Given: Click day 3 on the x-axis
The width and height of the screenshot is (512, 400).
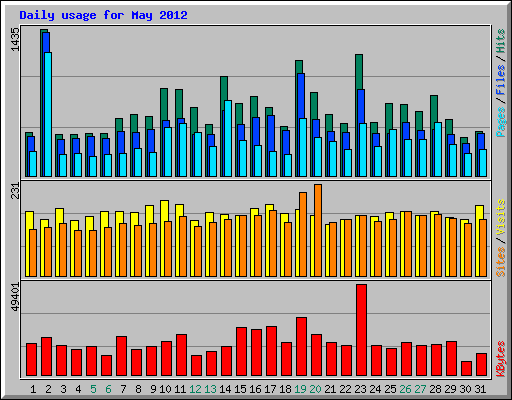Looking at the screenshot, I should (63, 389).
